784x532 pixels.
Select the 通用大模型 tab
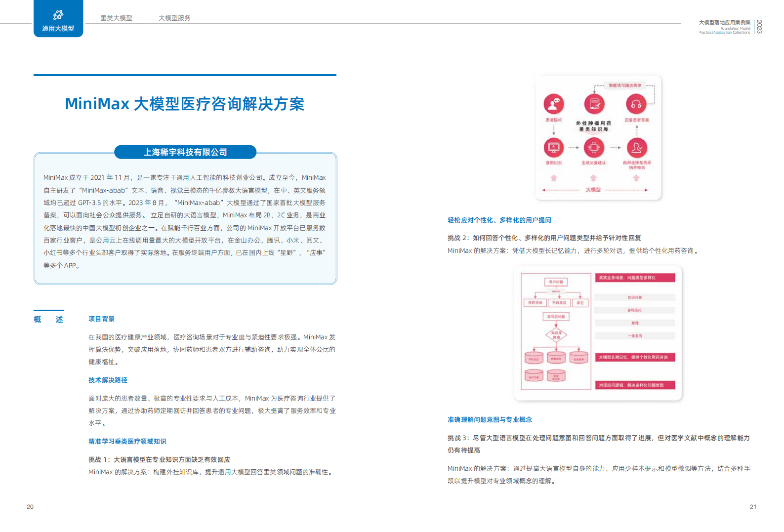(x=58, y=19)
